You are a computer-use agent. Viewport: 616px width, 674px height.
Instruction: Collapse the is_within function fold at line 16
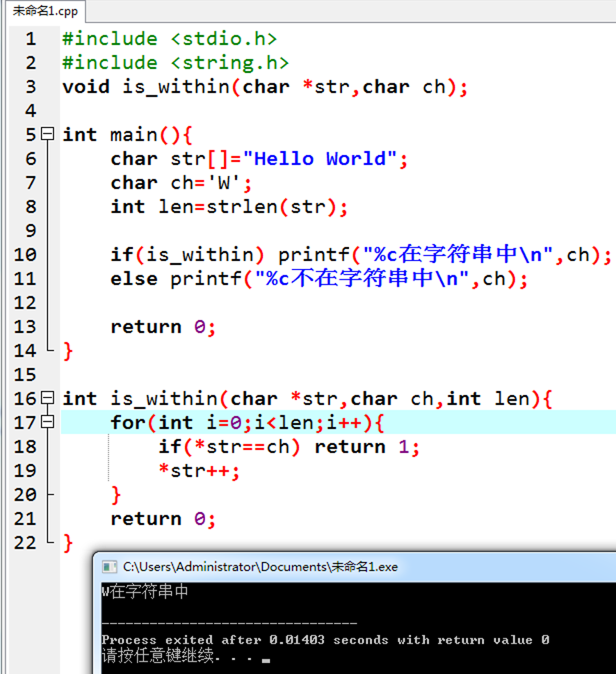click(x=48, y=397)
